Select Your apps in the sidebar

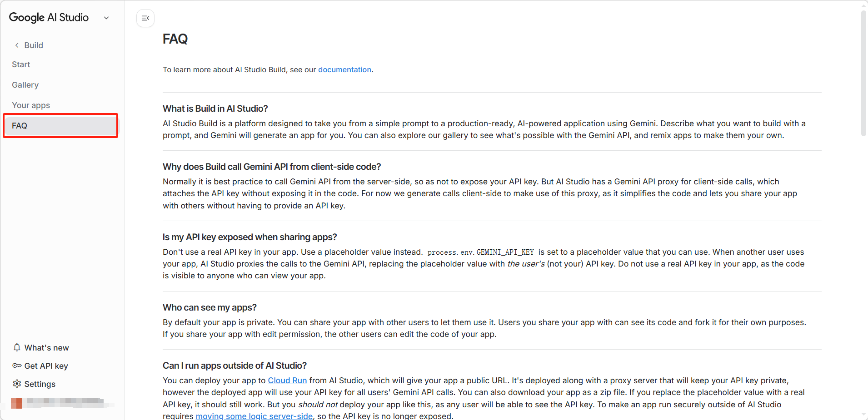tap(31, 105)
